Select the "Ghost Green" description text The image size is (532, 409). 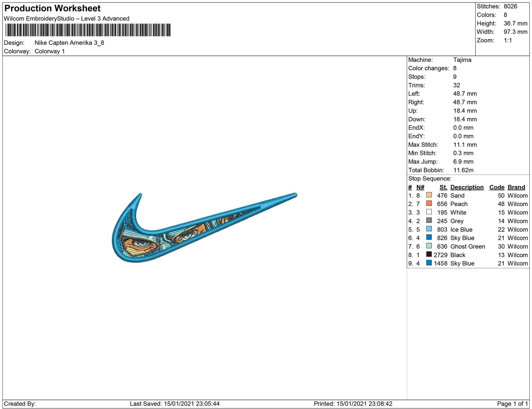coord(468,246)
